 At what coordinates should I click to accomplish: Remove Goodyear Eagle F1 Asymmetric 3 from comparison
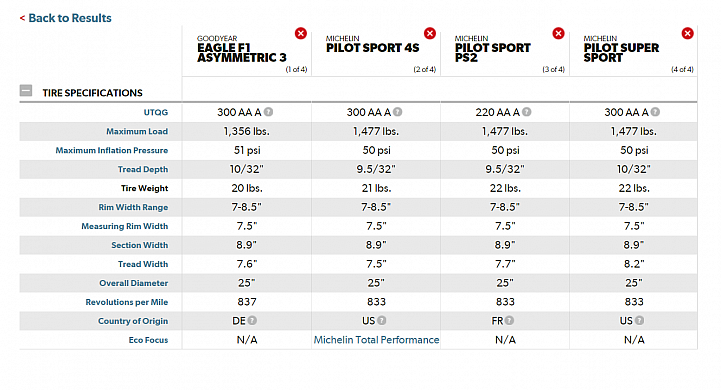[301, 33]
